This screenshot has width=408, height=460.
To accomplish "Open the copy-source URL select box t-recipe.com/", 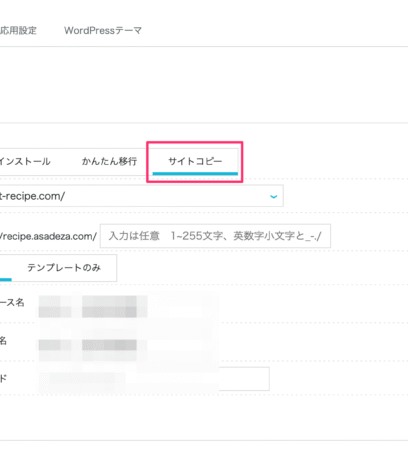I will pyautogui.click(x=142, y=196).
